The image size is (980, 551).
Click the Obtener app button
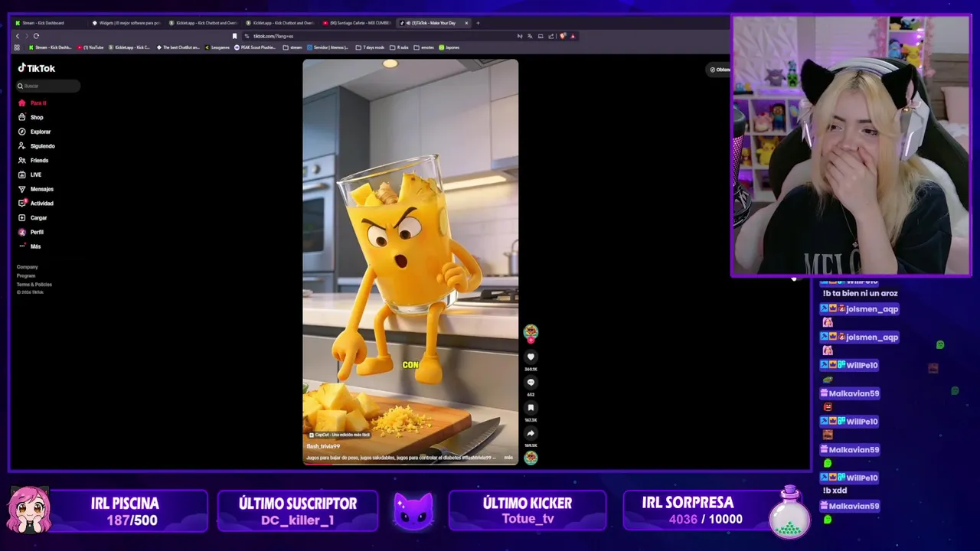(720, 70)
